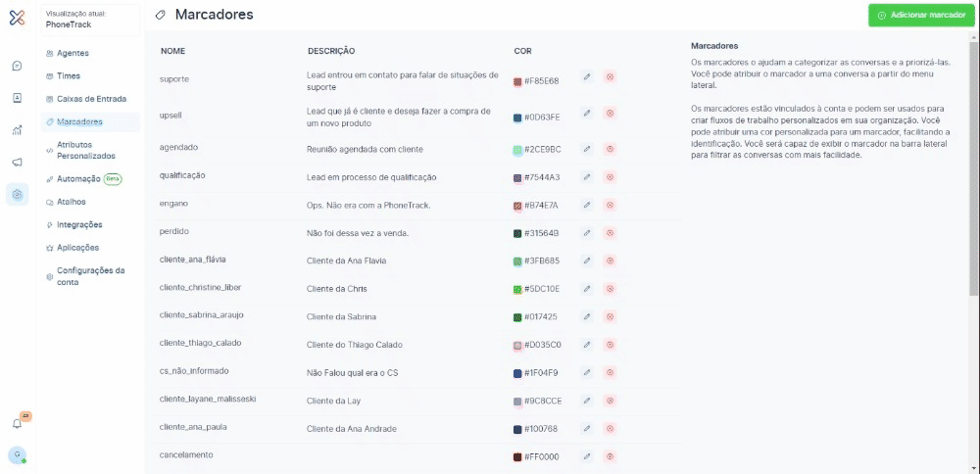
Task: Open Automação settings section
Action: coord(78,179)
